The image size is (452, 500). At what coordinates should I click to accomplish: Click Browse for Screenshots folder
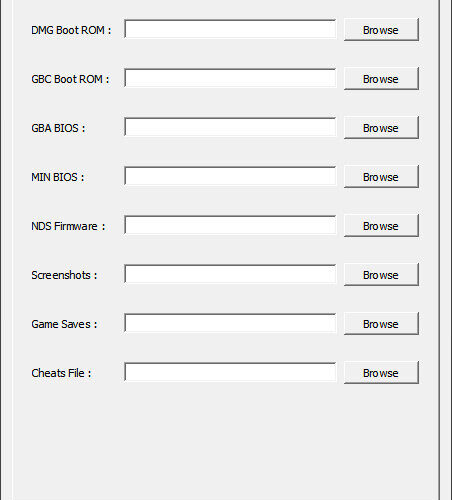tap(381, 275)
